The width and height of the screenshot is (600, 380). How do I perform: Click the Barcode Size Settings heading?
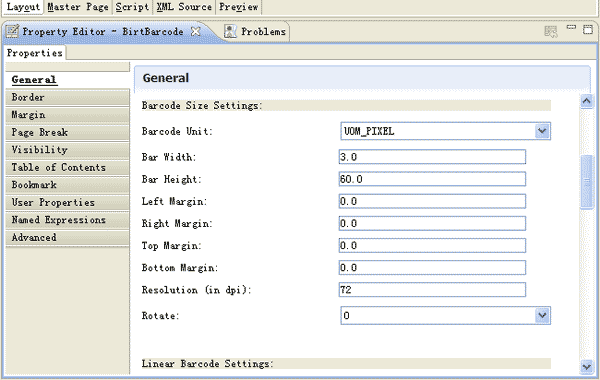click(202, 106)
